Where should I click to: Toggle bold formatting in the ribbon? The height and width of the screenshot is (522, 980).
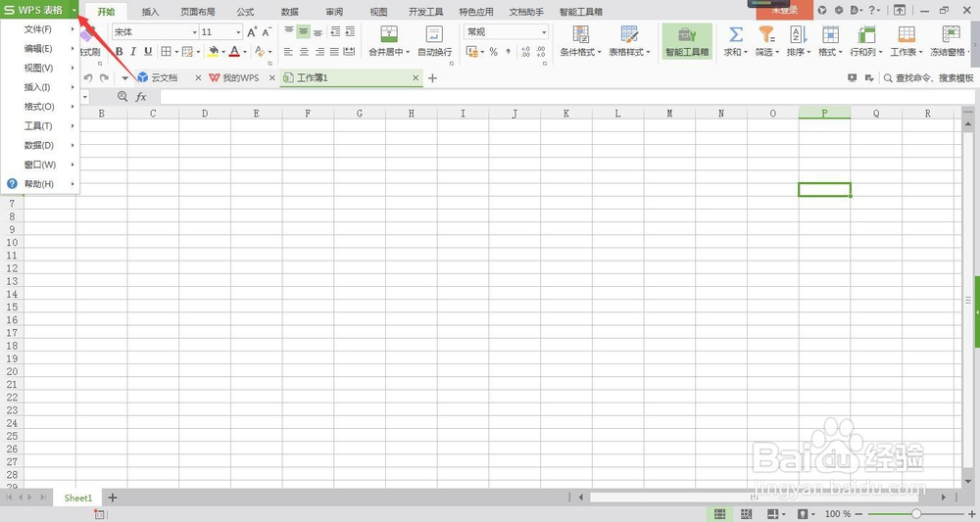(119, 52)
